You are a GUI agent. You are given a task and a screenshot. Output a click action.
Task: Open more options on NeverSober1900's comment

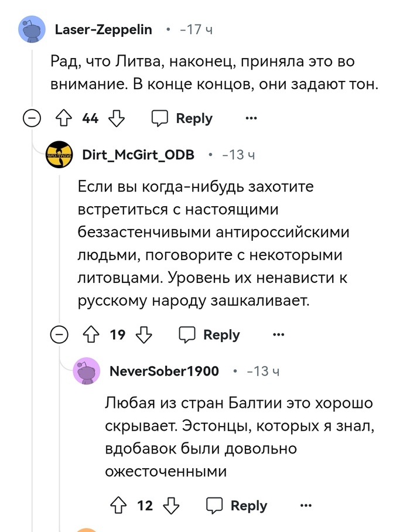[306, 506]
